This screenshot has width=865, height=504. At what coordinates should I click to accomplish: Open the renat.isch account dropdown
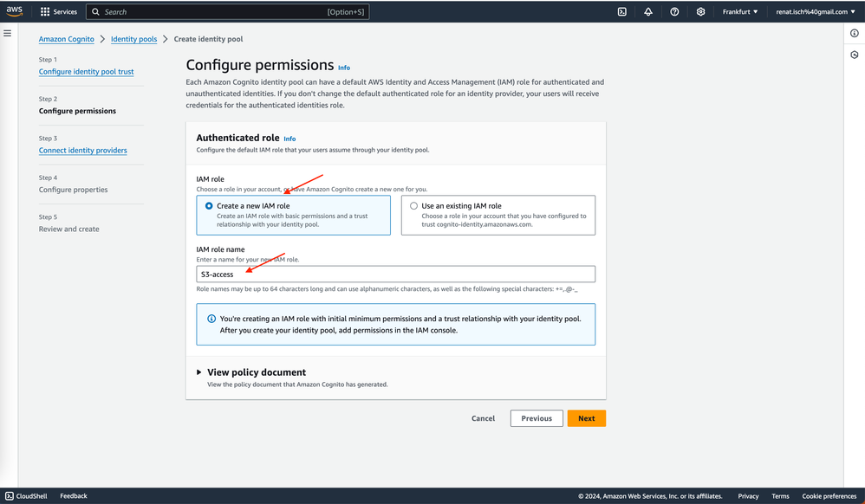[x=816, y=11]
